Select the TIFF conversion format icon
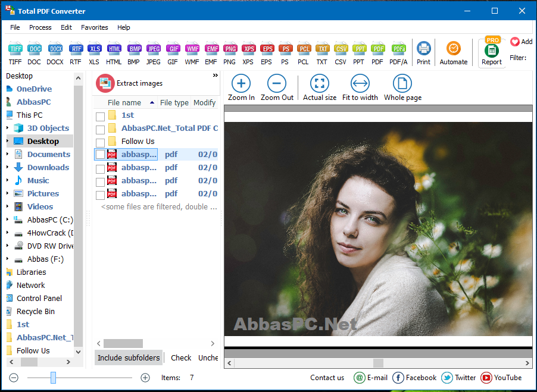The image size is (537, 392). click(15, 54)
